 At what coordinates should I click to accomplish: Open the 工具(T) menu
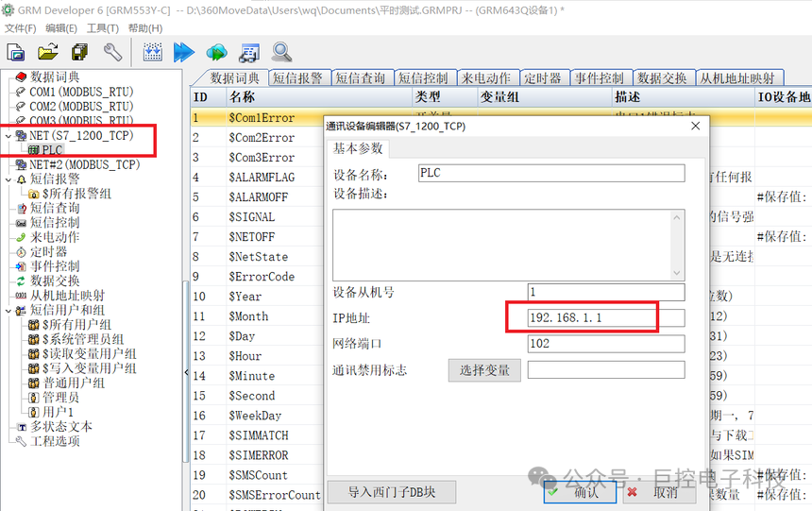(103, 28)
